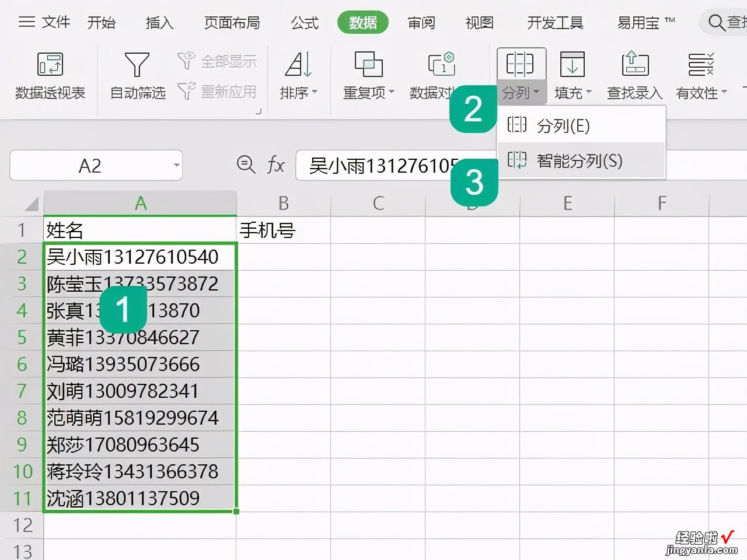Image resolution: width=747 pixels, height=560 pixels.
Task: Click the select-all corner triangle
Action: coord(32,204)
